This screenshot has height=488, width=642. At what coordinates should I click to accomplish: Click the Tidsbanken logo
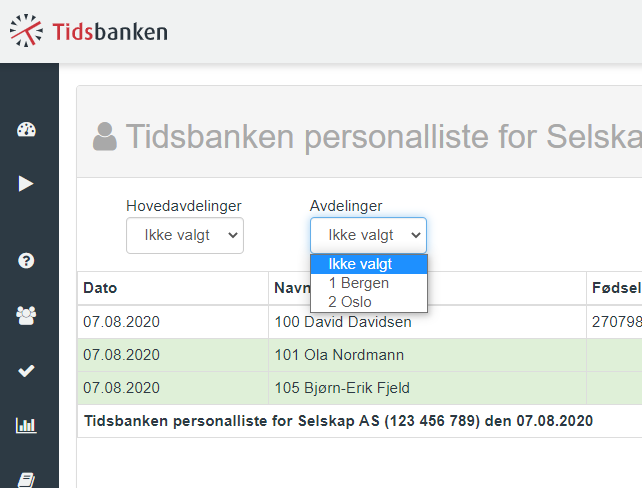(x=88, y=31)
